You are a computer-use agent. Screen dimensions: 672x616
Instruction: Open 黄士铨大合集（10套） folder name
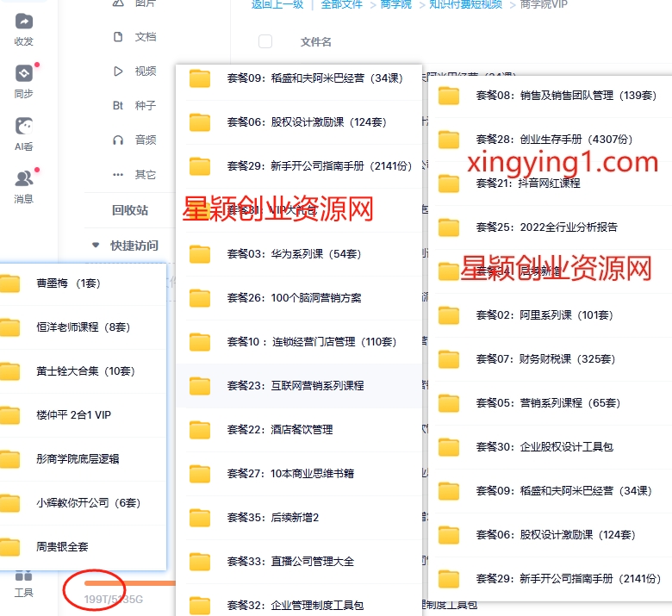tap(85, 371)
